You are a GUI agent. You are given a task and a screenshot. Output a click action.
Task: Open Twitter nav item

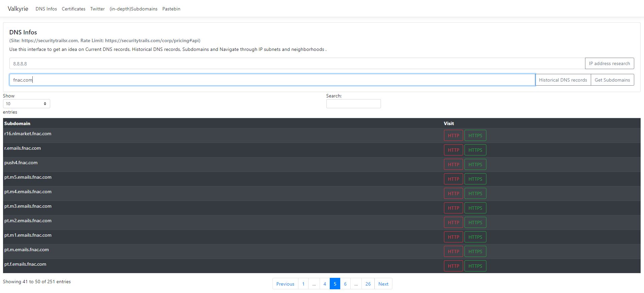pyautogui.click(x=97, y=9)
